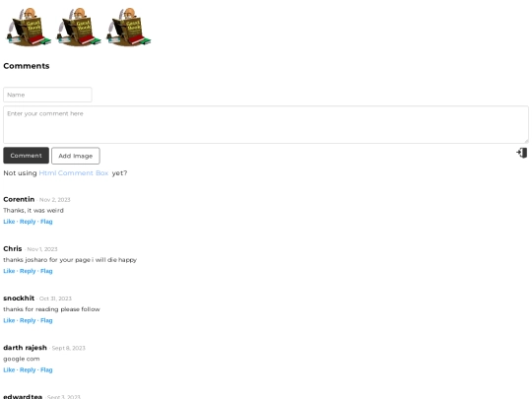This screenshot has height=399, width=532.
Task: Flag darth rajesh's google com comment
Action: pyautogui.click(x=46, y=370)
